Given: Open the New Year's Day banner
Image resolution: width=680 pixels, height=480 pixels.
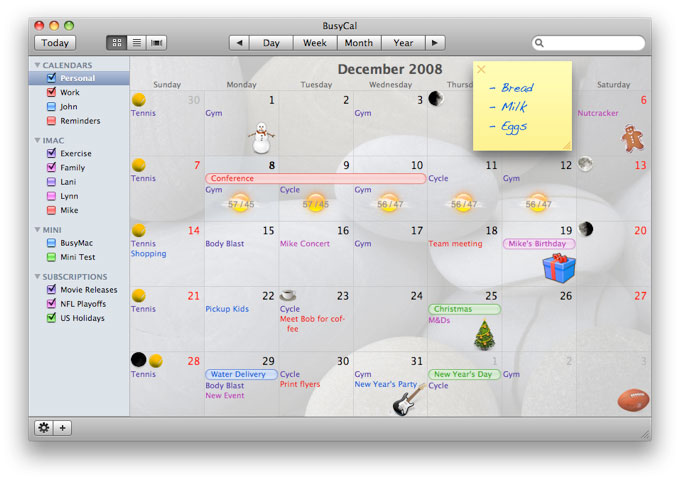Looking at the screenshot, I should pyautogui.click(x=464, y=374).
